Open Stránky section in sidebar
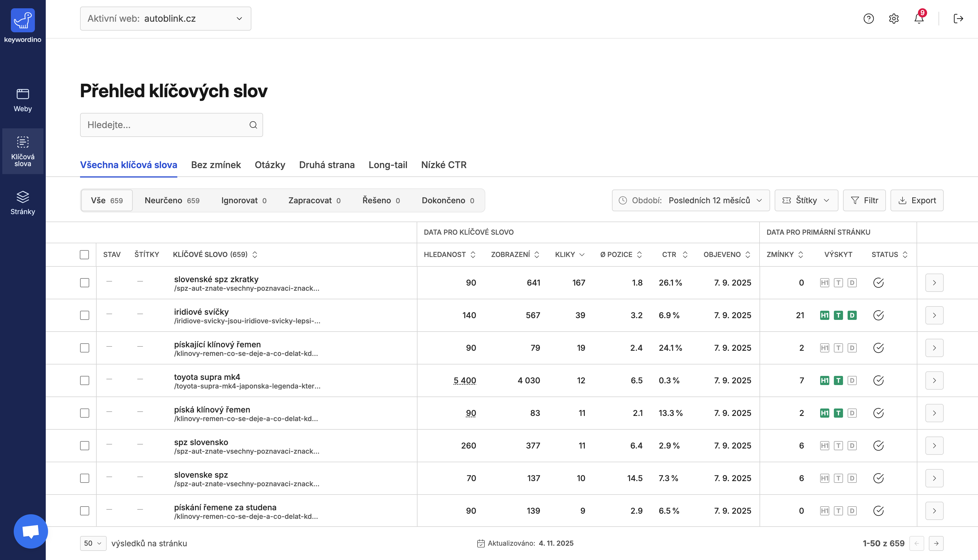 tap(23, 203)
